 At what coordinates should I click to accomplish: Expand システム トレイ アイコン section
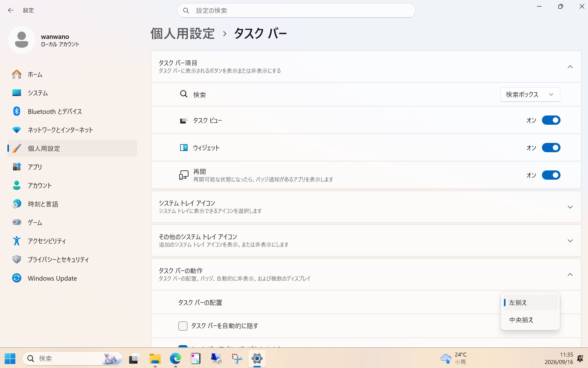tap(570, 207)
